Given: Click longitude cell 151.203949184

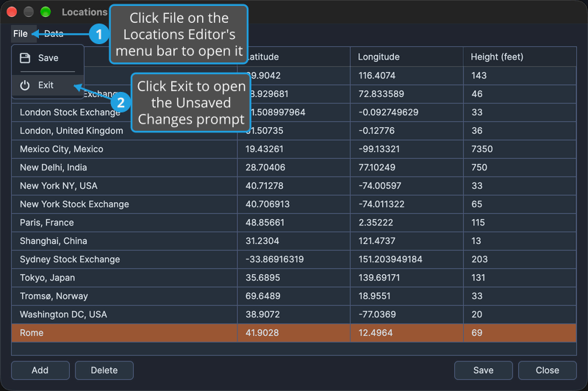Looking at the screenshot, I should pos(406,259).
